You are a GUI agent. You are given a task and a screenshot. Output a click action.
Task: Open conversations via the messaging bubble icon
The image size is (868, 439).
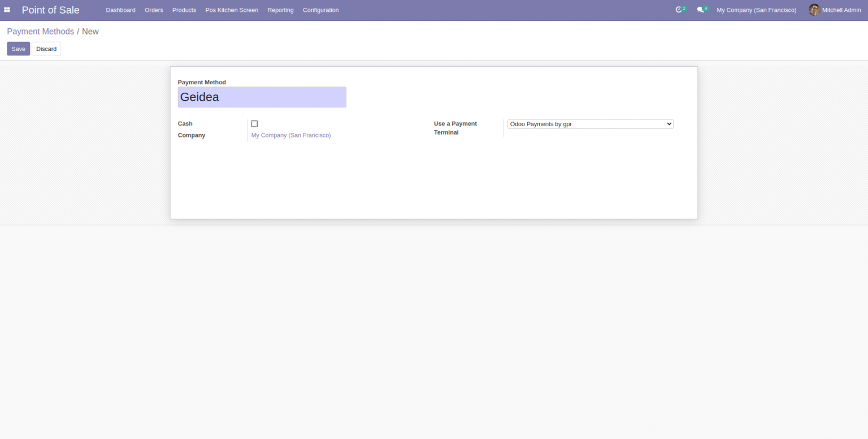pyautogui.click(x=700, y=10)
